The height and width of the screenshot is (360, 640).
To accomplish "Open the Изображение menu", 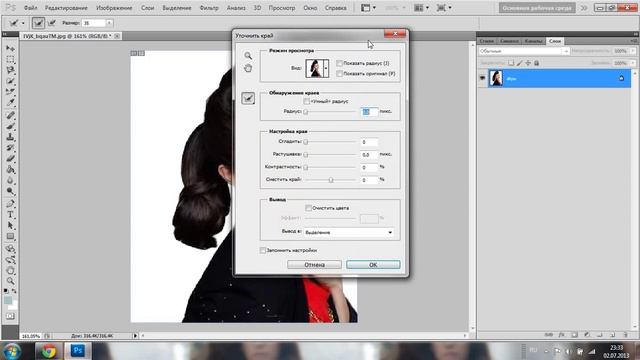I will pos(114,8).
